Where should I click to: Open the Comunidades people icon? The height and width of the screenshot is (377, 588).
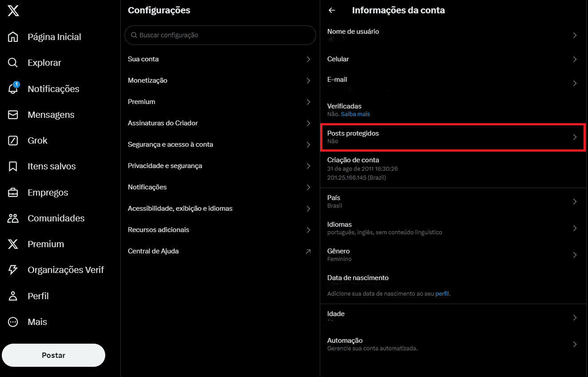click(x=13, y=218)
